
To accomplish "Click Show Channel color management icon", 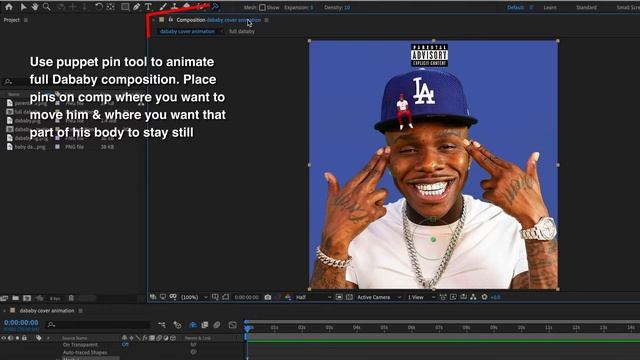I will point(288,297).
